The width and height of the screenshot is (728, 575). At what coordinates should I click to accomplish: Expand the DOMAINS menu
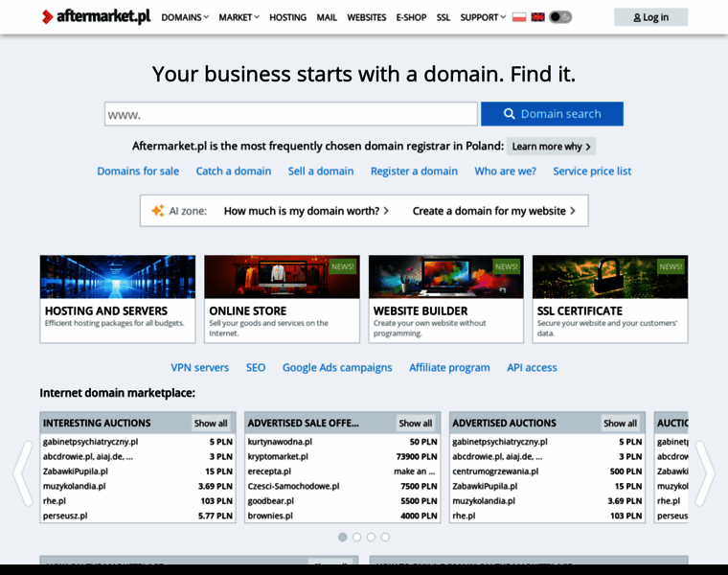tap(185, 17)
